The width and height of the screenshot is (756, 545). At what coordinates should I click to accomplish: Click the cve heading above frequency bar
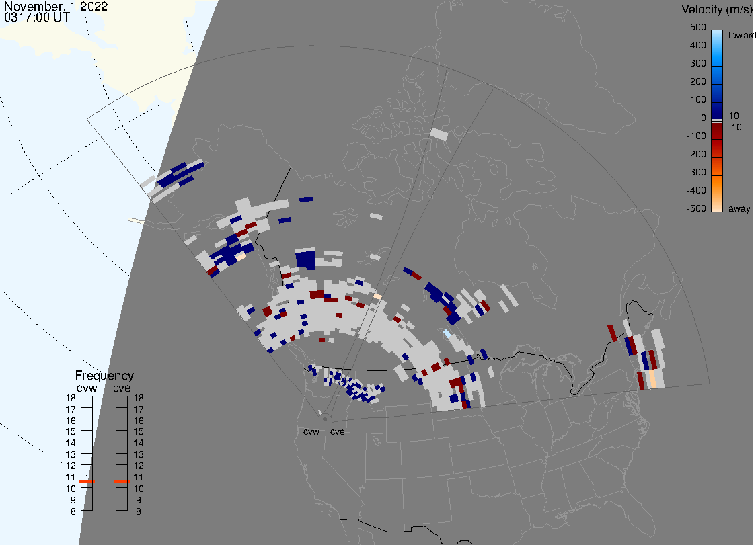[122, 388]
